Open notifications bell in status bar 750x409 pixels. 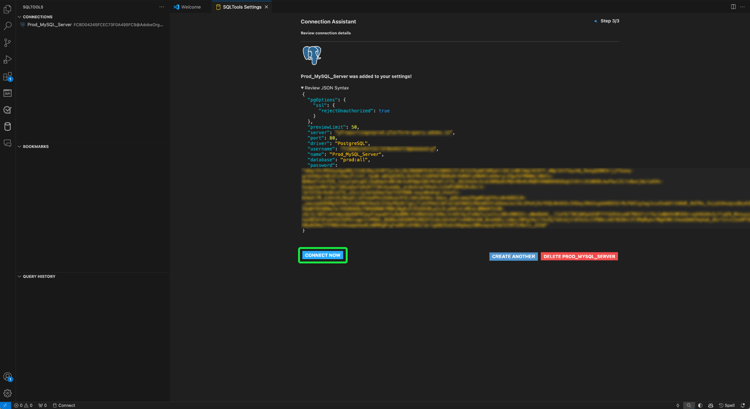click(x=743, y=405)
